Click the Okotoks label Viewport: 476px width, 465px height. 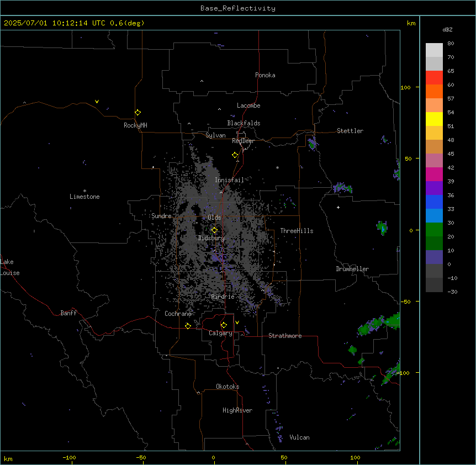pos(228,387)
